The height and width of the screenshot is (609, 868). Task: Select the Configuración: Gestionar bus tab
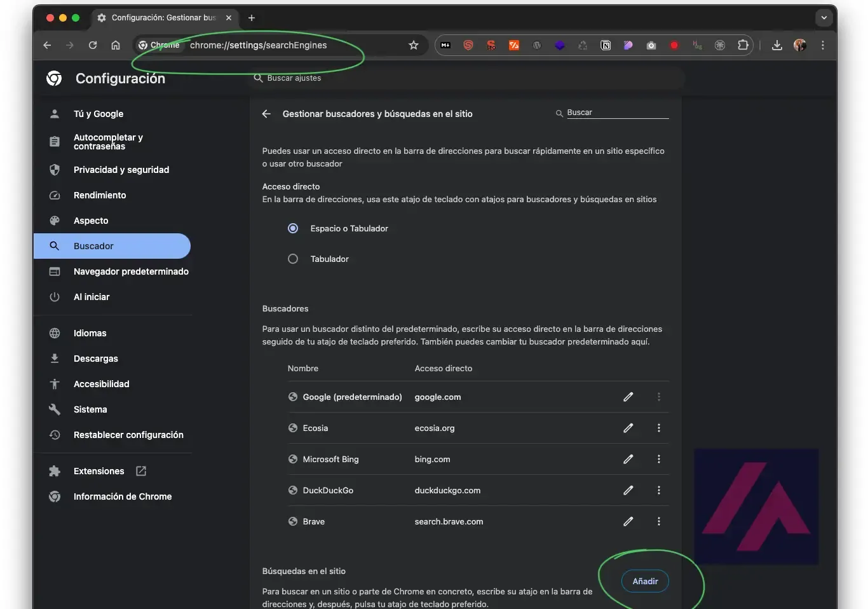pyautogui.click(x=164, y=18)
